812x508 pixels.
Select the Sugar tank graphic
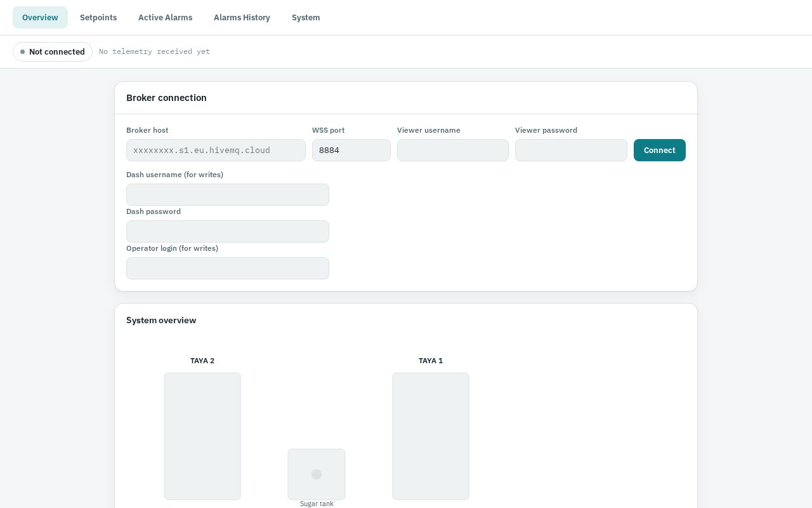(317, 474)
